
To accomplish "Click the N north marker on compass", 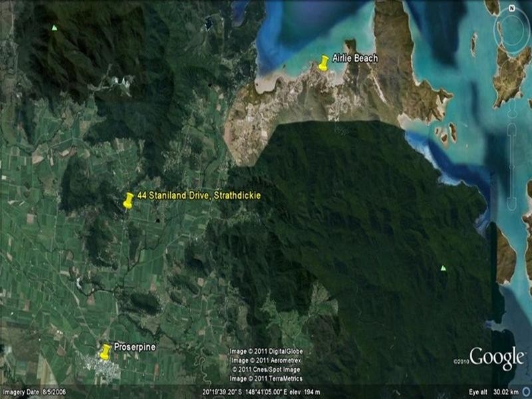I will [x=511, y=9].
